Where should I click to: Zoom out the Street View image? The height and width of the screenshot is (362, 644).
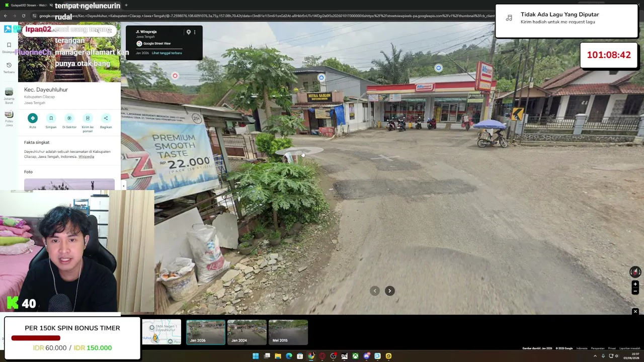635,291
